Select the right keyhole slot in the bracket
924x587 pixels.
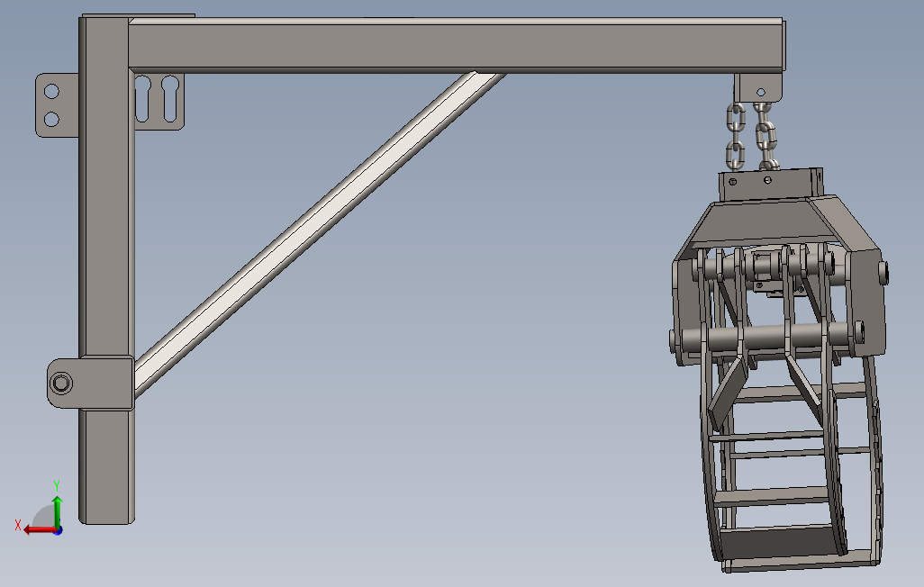pos(170,98)
